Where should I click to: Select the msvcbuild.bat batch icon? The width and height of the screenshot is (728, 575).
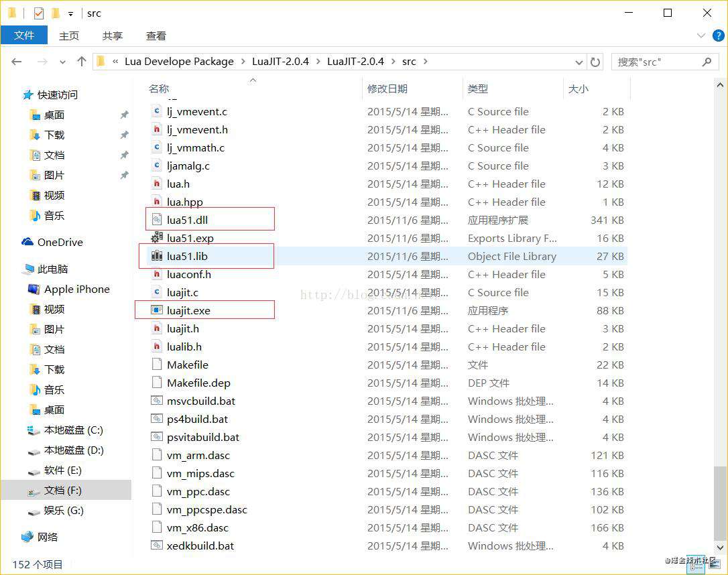(157, 401)
